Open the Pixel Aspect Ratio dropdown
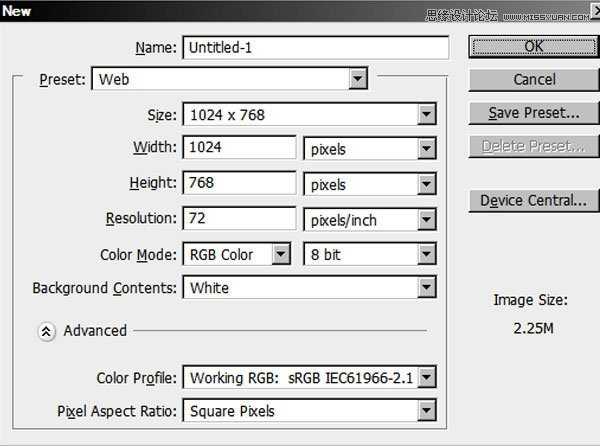Viewport: 600px width, 447px height. [x=310, y=411]
